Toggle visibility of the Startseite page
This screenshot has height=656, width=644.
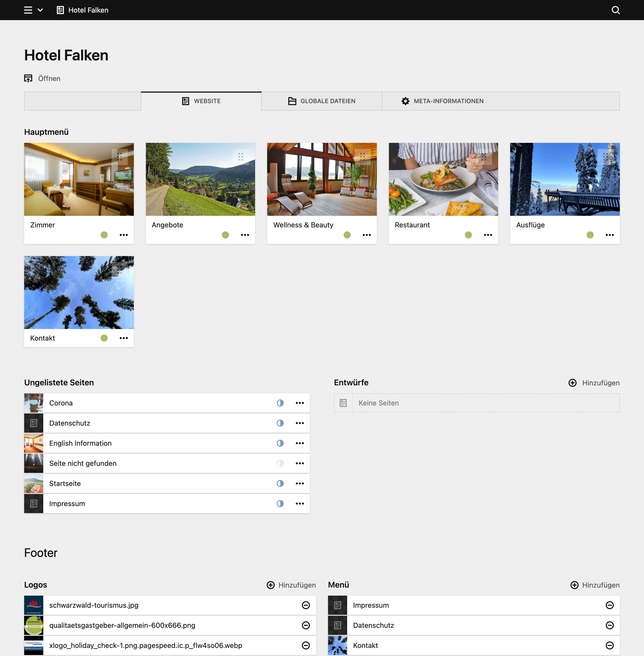280,483
